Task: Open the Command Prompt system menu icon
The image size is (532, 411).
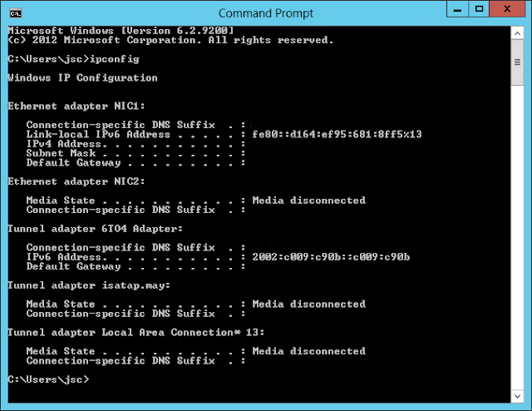Action: 16,13
